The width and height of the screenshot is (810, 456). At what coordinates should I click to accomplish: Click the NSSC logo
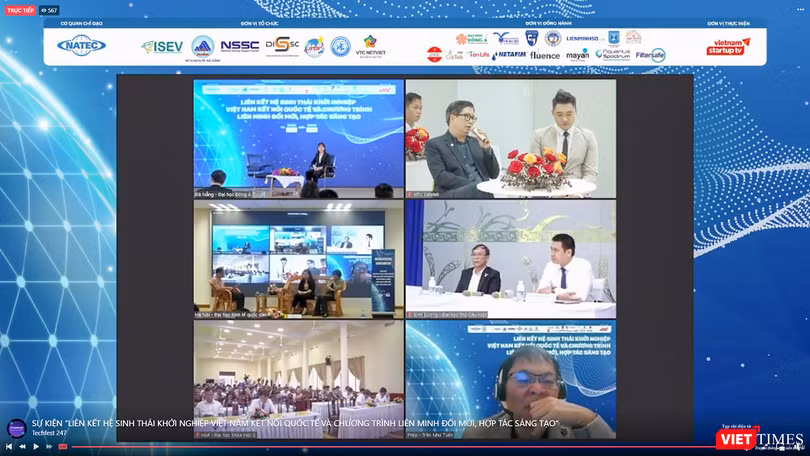[x=240, y=46]
